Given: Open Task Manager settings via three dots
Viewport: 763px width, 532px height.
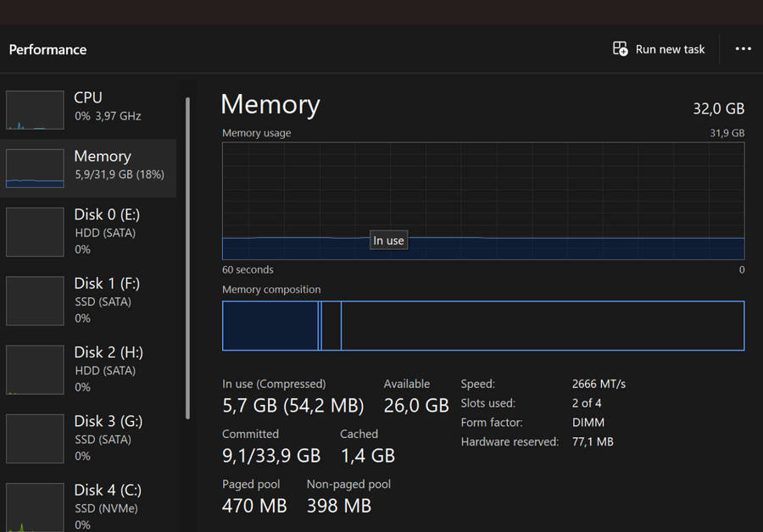Looking at the screenshot, I should [743, 49].
